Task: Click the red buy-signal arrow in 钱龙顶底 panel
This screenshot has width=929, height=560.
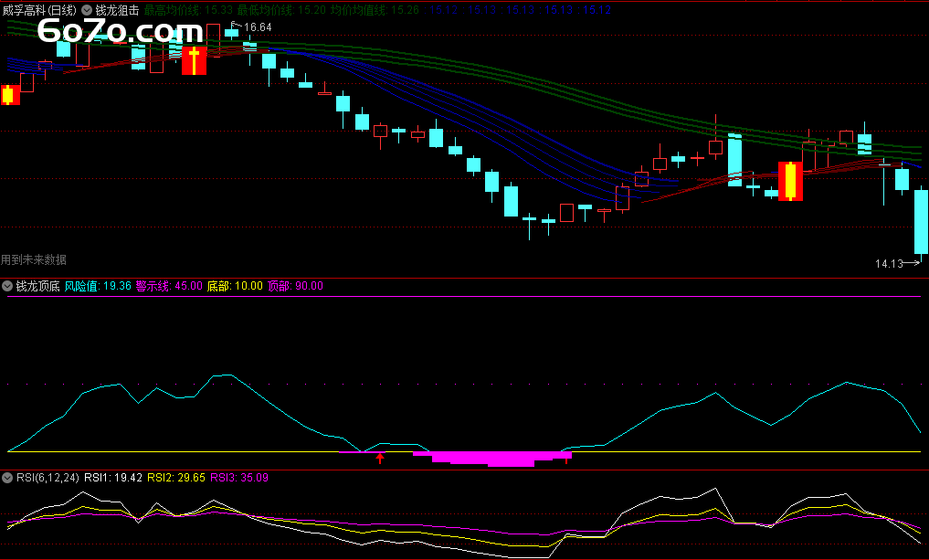Action: pyautogui.click(x=380, y=458)
